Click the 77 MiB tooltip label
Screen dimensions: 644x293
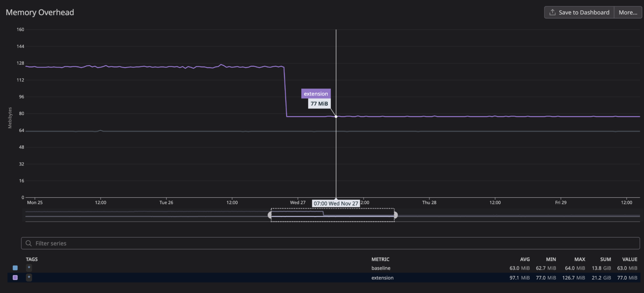point(319,103)
